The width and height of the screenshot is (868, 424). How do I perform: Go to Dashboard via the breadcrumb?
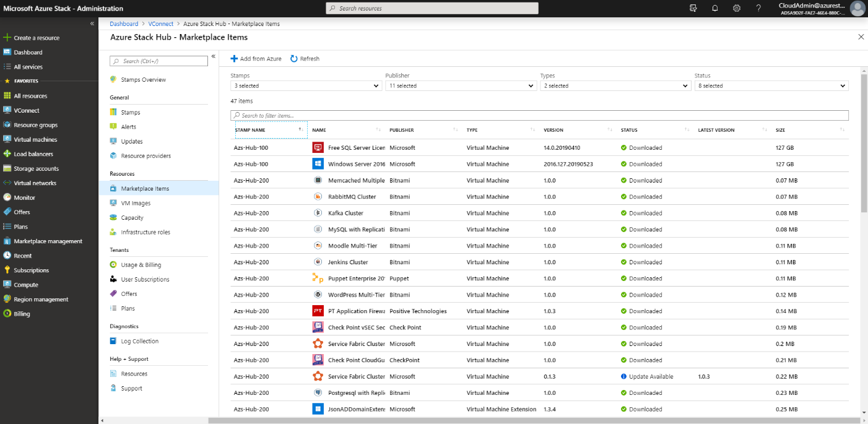[123, 23]
